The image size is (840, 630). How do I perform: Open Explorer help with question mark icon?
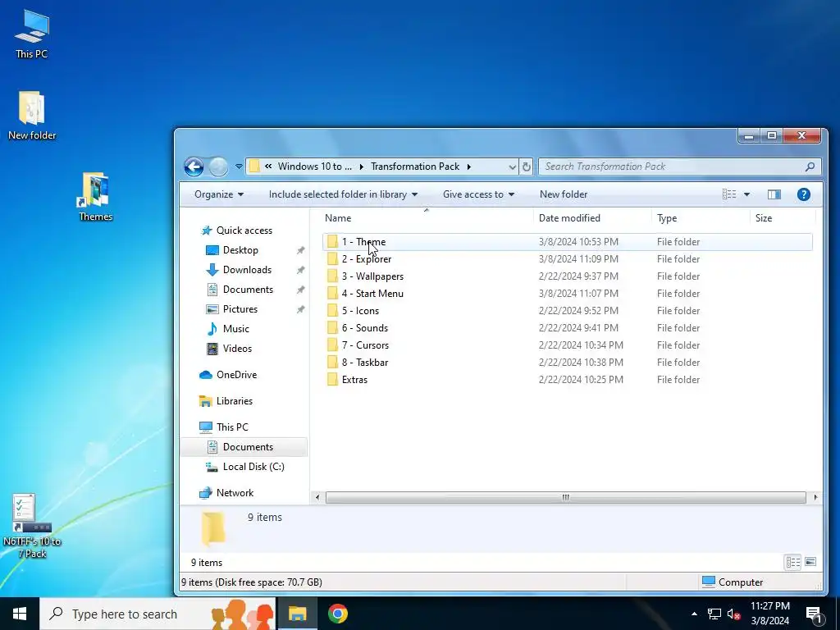pyautogui.click(x=804, y=194)
